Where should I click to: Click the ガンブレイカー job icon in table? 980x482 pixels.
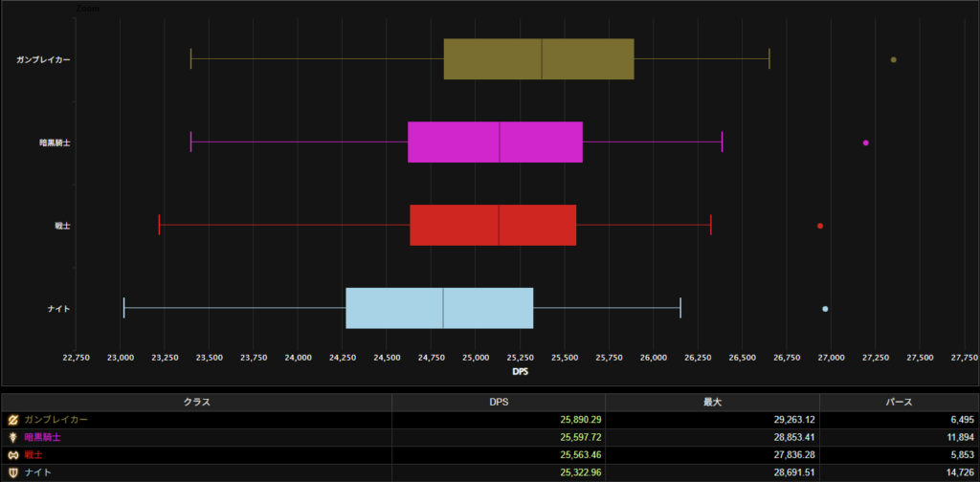click(x=12, y=420)
